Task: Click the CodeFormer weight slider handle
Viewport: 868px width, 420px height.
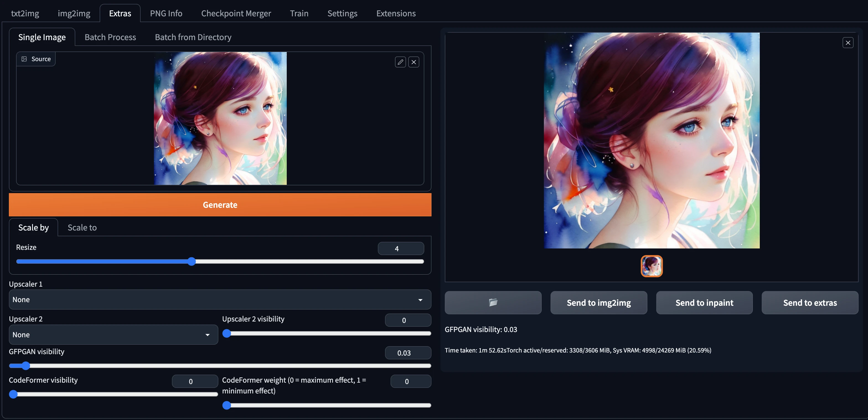Action: click(x=227, y=405)
